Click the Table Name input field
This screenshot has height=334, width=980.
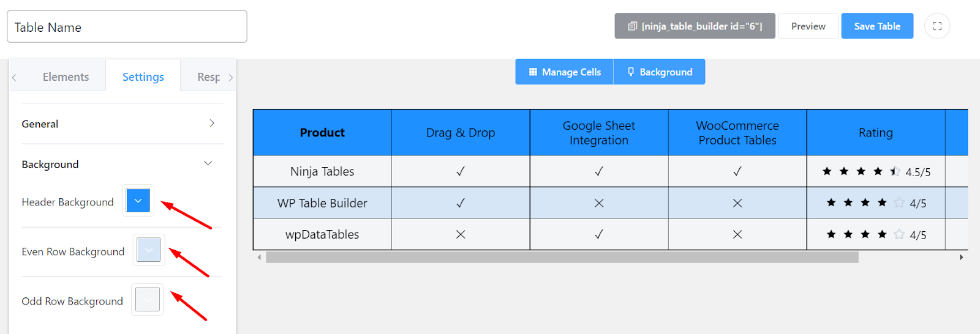[127, 27]
